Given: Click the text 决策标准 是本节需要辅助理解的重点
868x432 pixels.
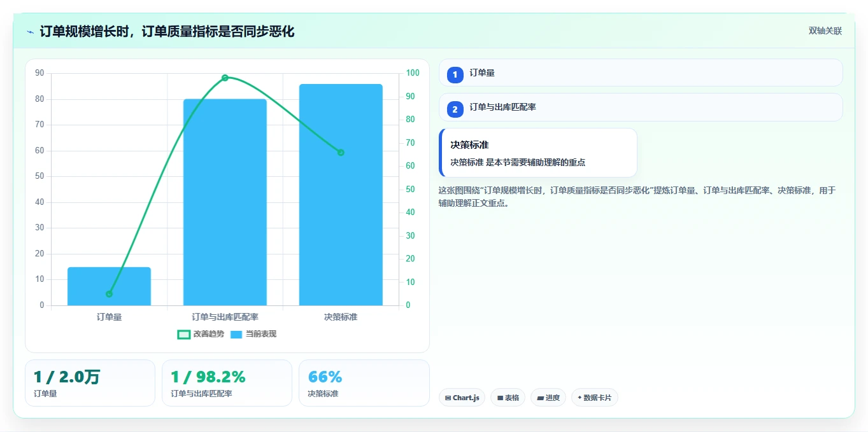Looking at the screenshot, I should 518,163.
